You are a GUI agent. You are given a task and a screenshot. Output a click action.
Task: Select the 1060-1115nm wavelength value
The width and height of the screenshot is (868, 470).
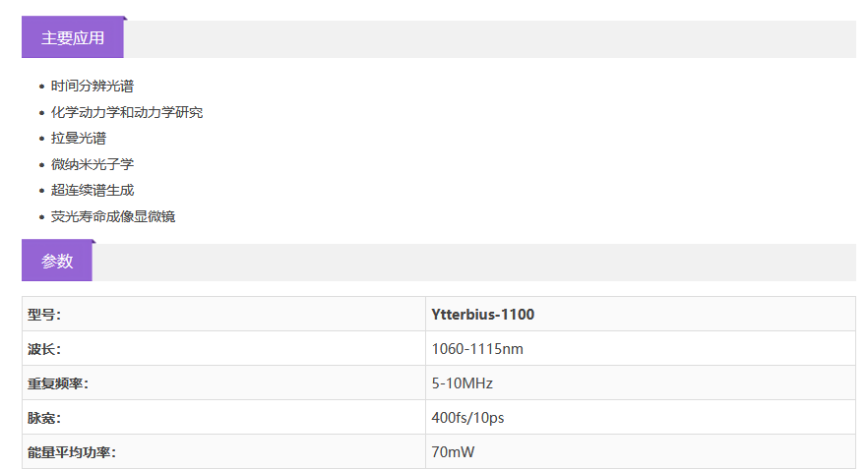pyautogui.click(x=477, y=349)
